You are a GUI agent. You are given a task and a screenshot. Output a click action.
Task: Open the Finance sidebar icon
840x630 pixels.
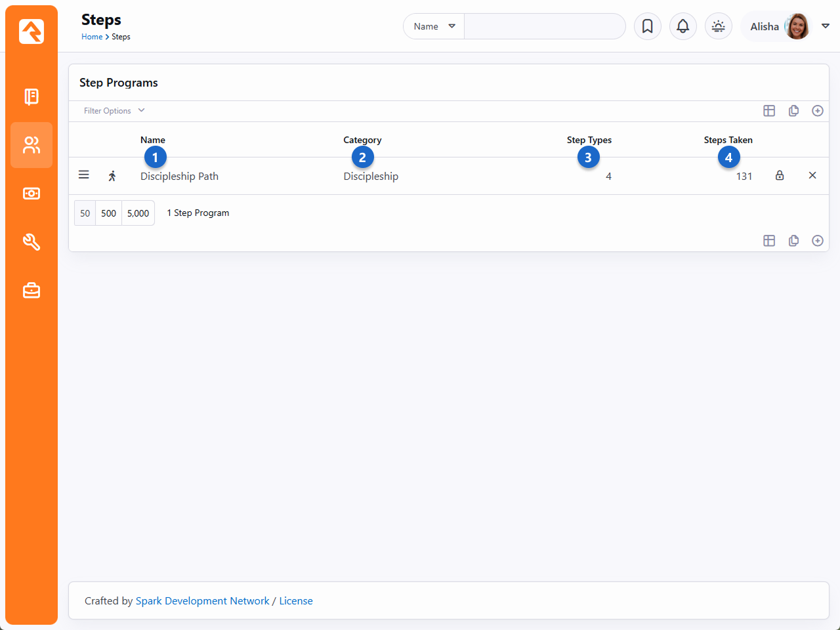(31, 194)
